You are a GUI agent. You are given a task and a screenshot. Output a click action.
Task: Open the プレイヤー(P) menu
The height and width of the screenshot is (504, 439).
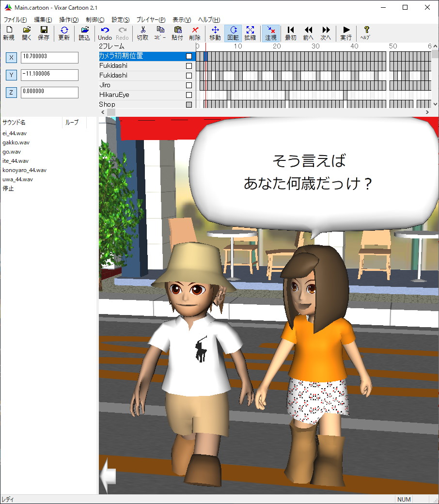point(151,20)
